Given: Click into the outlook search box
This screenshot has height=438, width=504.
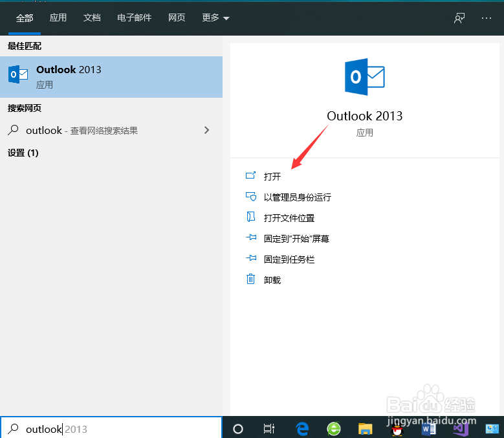Looking at the screenshot, I should [x=111, y=428].
